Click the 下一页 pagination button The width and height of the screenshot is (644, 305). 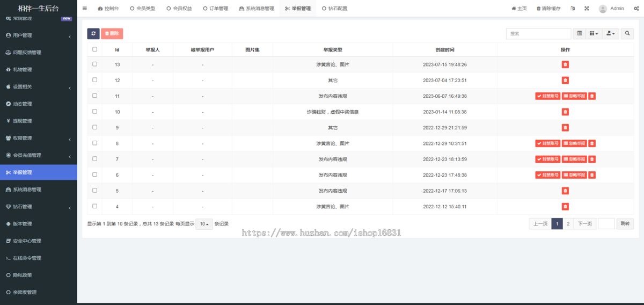point(584,224)
